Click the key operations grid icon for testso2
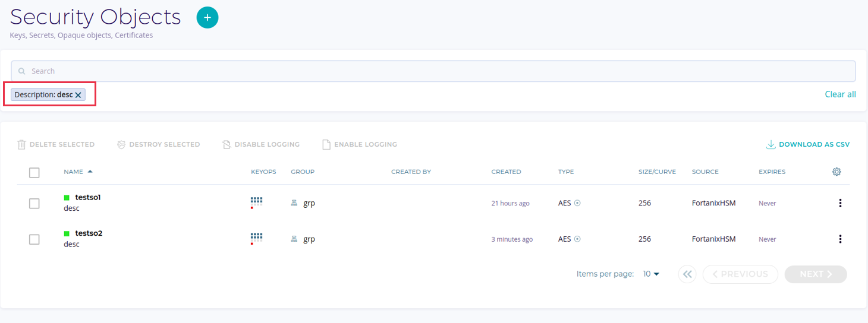The image size is (868, 323). (x=256, y=239)
